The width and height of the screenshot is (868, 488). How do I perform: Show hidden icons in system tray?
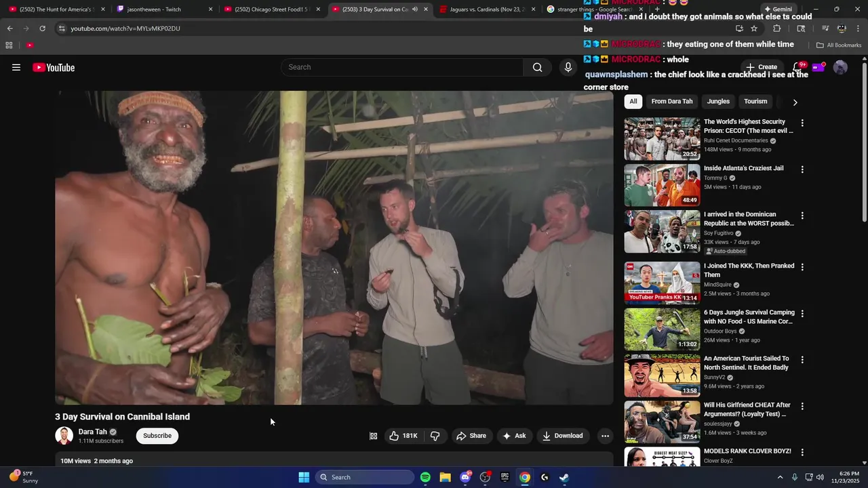pos(780,477)
